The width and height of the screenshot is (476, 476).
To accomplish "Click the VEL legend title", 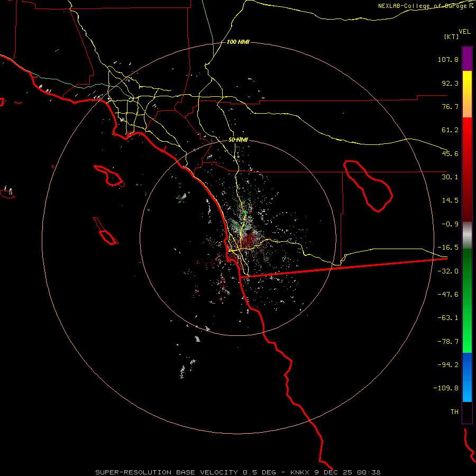I will [x=464, y=32].
